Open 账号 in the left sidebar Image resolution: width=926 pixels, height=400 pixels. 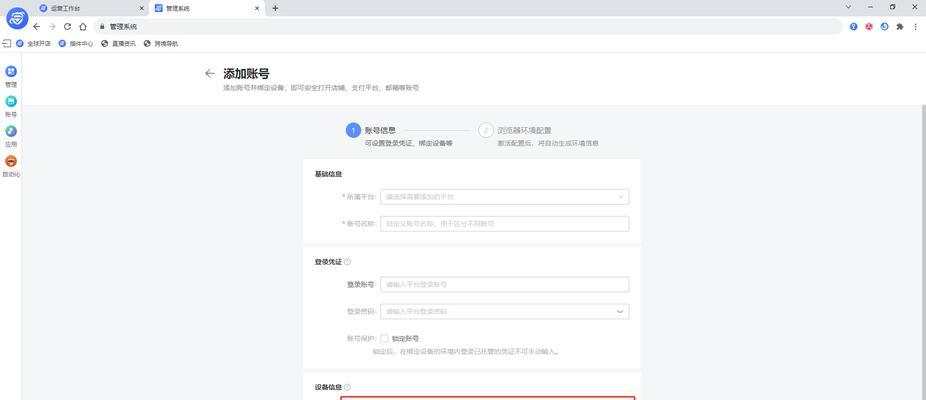point(11,106)
